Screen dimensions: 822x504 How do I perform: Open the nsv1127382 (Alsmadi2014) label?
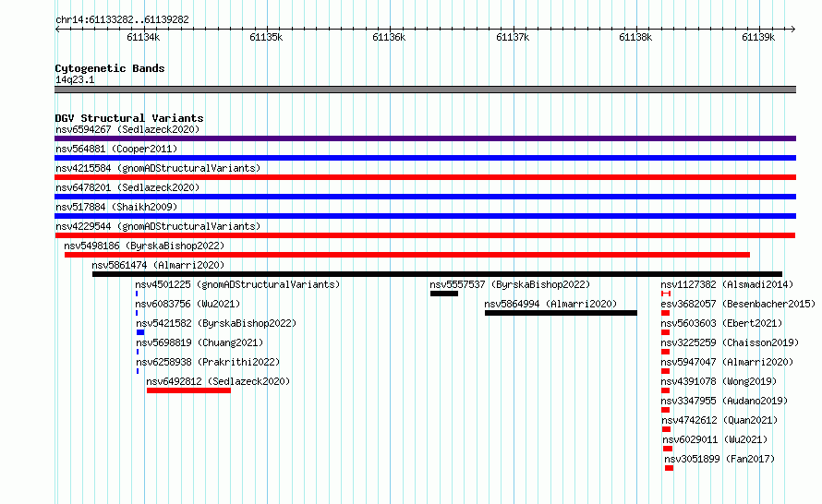[x=727, y=284]
